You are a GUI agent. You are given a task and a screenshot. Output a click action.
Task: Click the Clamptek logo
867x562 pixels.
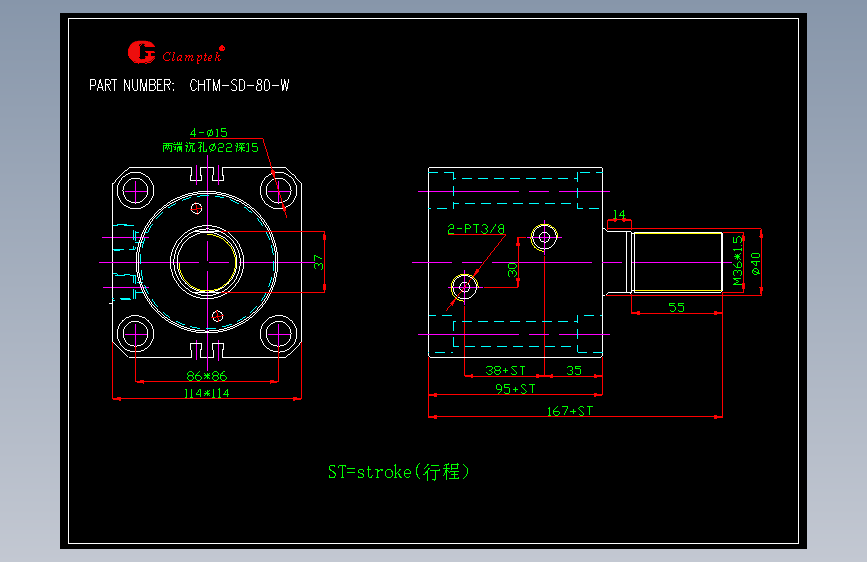(176, 53)
